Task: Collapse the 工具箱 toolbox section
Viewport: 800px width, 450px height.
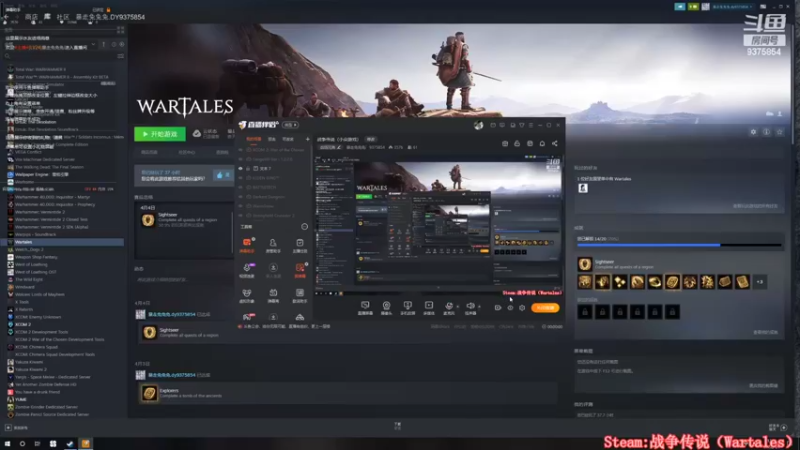Action: point(304,227)
